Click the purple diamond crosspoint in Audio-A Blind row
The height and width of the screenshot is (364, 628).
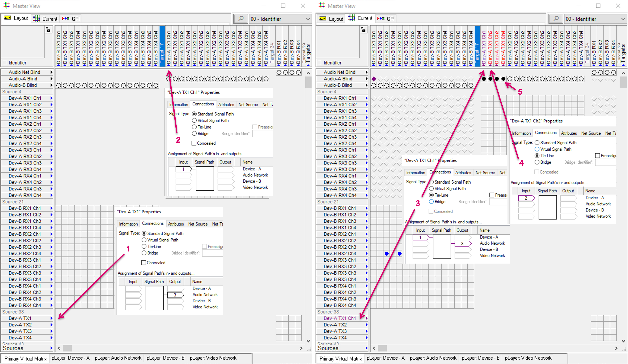tap(374, 79)
